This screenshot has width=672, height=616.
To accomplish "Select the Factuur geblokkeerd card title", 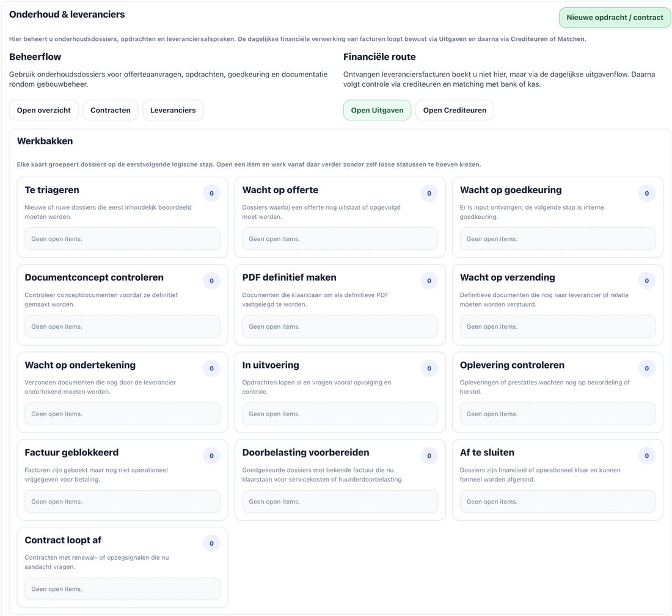I will pyautogui.click(x=71, y=452).
